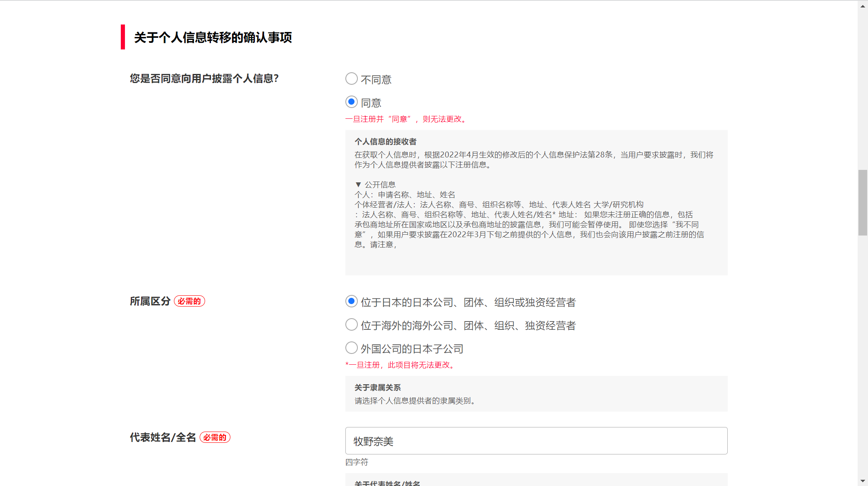Click the 关于隶属关系 info box title
The width and height of the screenshot is (868, 486).
tap(377, 388)
